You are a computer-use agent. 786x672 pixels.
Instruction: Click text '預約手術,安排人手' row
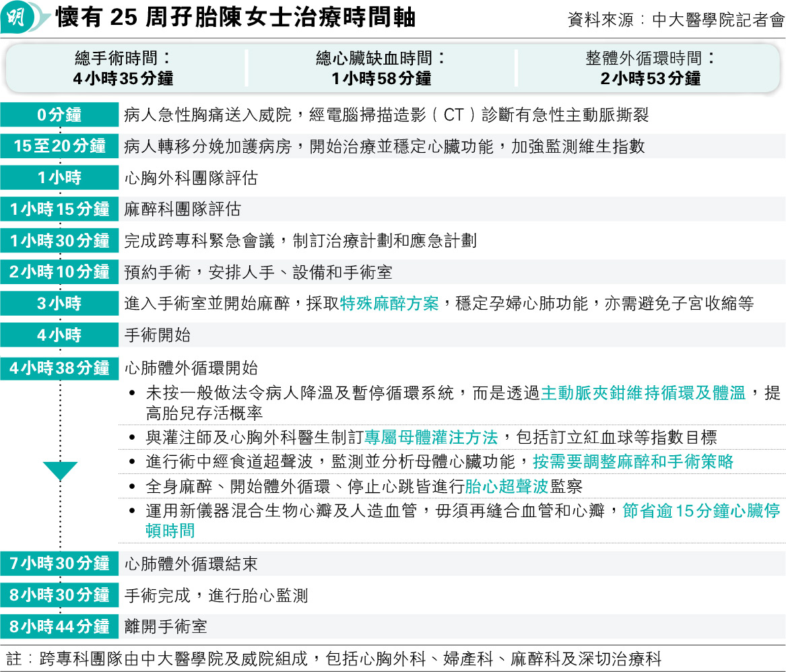[x=258, y=272]
